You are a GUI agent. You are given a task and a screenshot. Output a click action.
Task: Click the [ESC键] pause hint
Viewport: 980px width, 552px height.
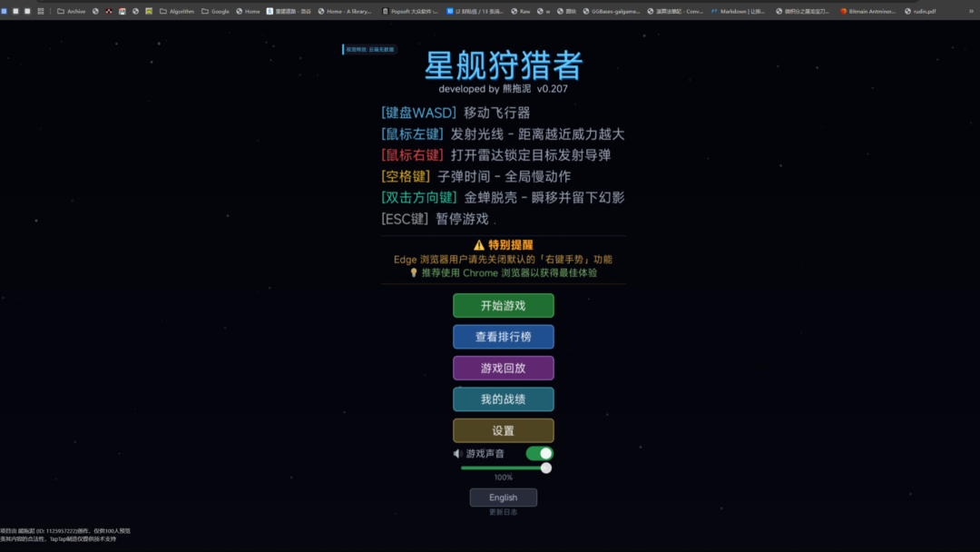click(x=405, y=219)
